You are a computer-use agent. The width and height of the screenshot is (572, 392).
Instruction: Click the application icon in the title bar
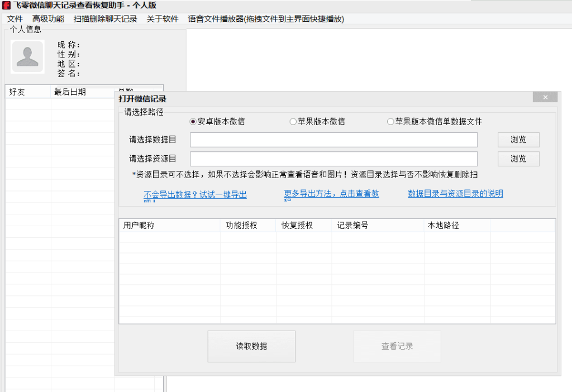coord(7,6)
